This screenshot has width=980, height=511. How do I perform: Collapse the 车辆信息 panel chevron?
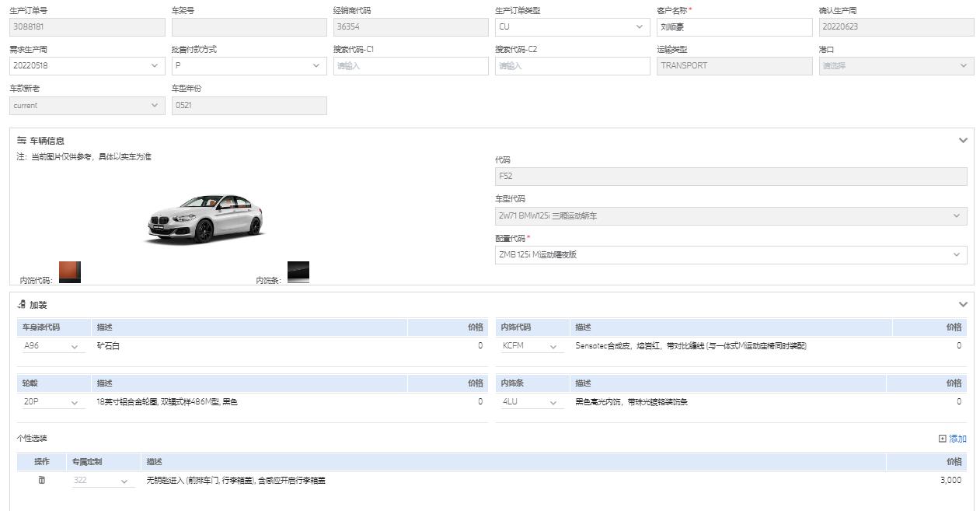coord(963,141)
